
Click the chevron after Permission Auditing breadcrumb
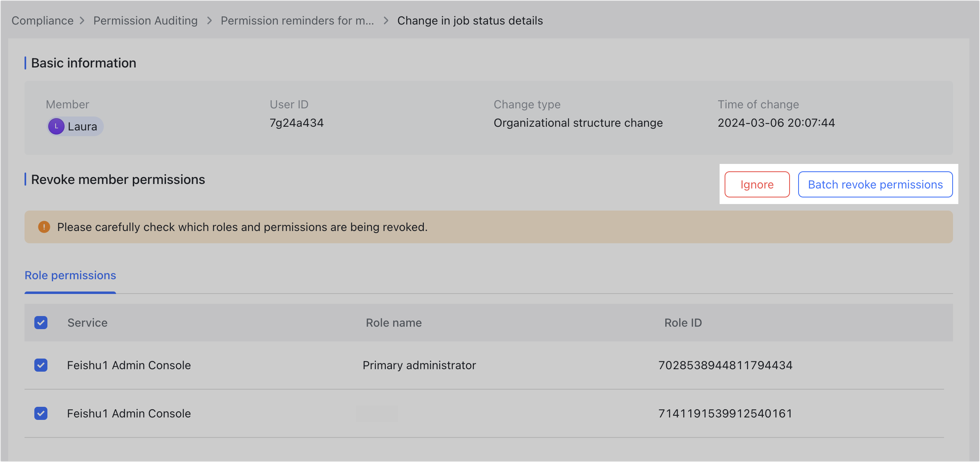(210, 20)
